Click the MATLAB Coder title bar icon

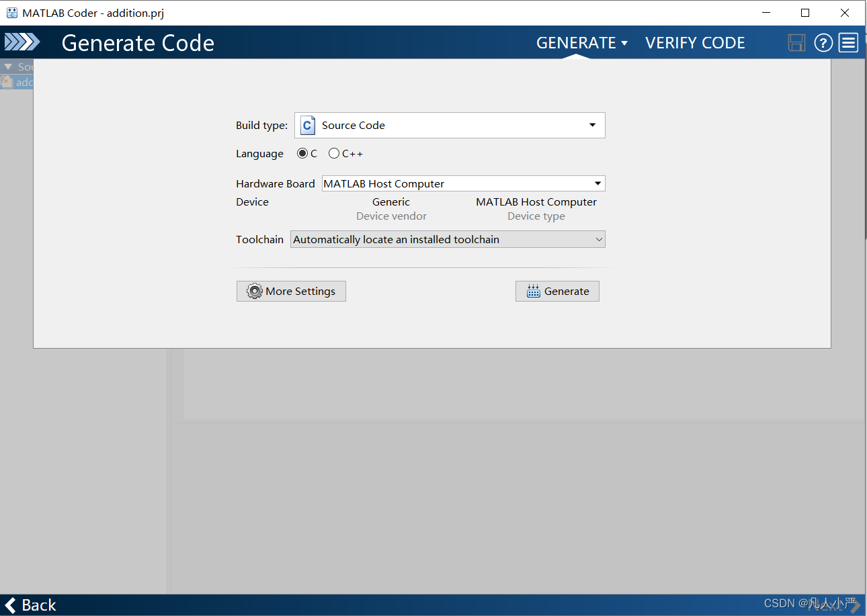[11, 13]
